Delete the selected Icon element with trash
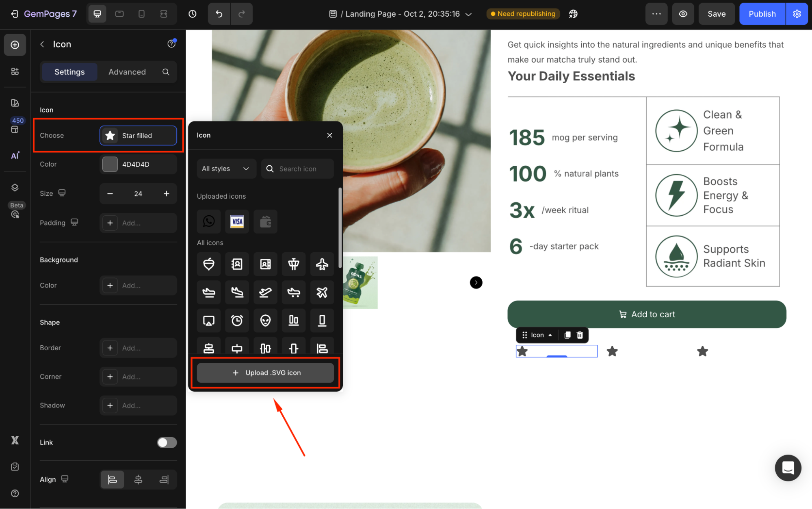Image resolution: width=812 pixels, height=509 pixels. (x=580, y=335)
